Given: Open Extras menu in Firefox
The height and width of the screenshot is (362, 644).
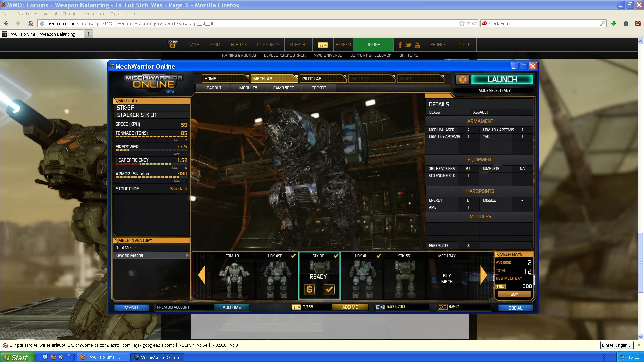Looking at the screenshot, I should click(116, 14).
